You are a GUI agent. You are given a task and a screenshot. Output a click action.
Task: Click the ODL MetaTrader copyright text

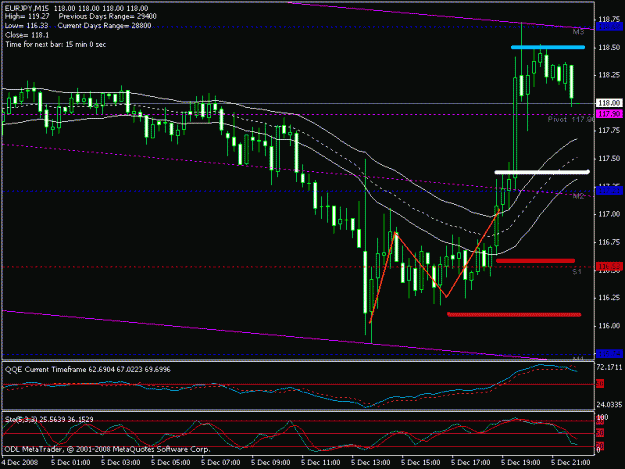tap(107, 449)
